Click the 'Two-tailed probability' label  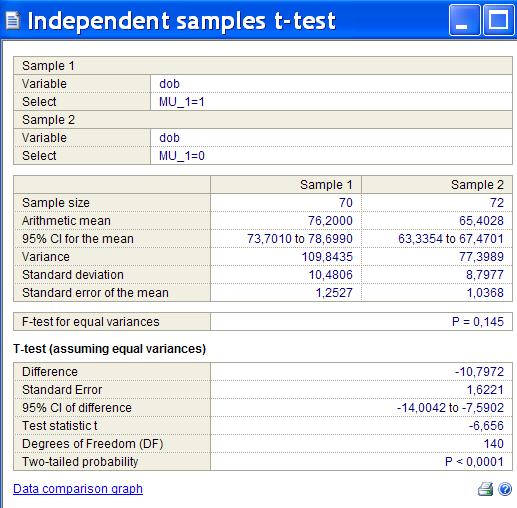pos(80,462)
